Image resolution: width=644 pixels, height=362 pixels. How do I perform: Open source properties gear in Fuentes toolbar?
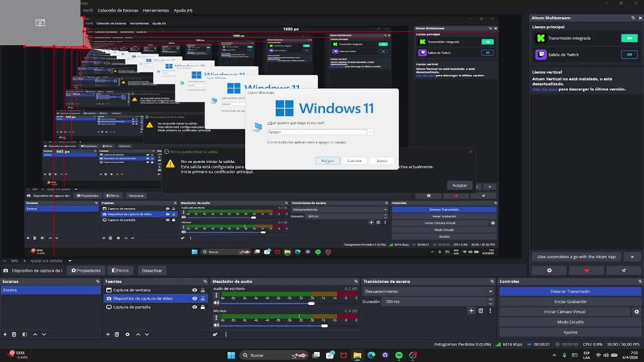(127, 334)
